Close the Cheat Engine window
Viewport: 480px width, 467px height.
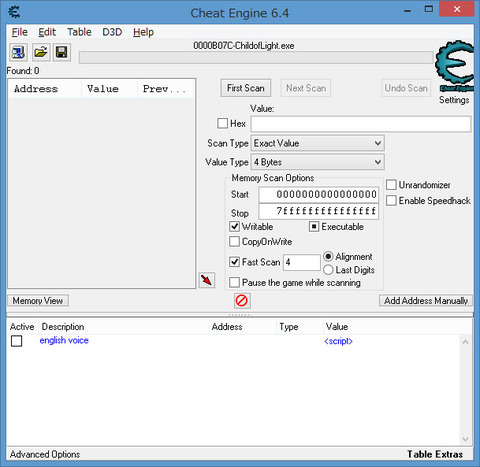point(457,9)
